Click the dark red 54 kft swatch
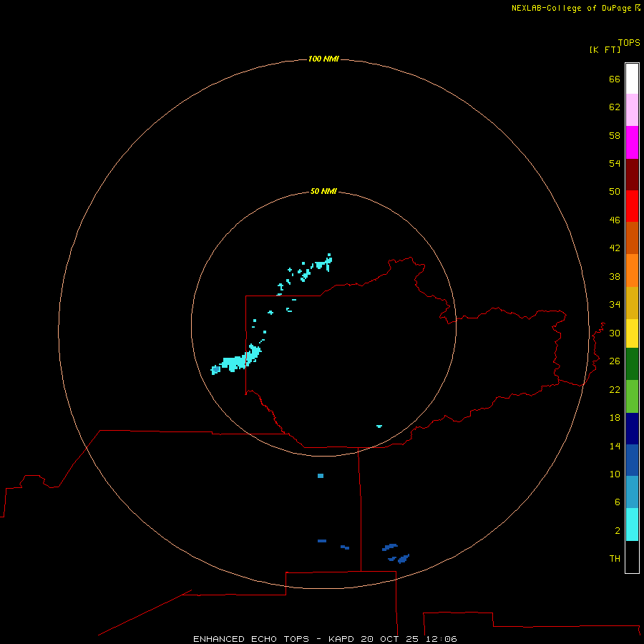 [632, 175]
